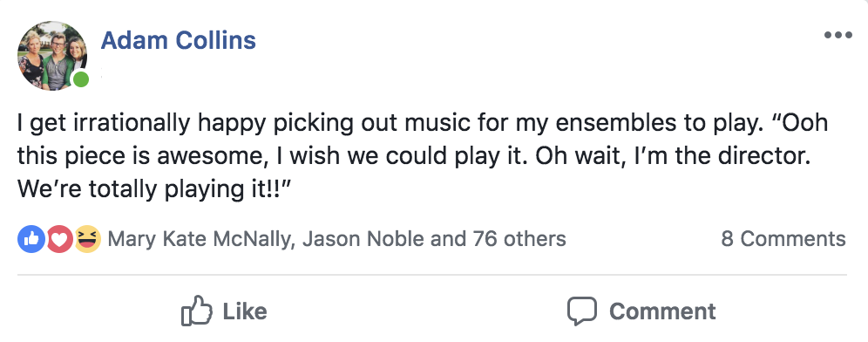
Task: Click the laughing face reaction icon
Action: point(87,239)
